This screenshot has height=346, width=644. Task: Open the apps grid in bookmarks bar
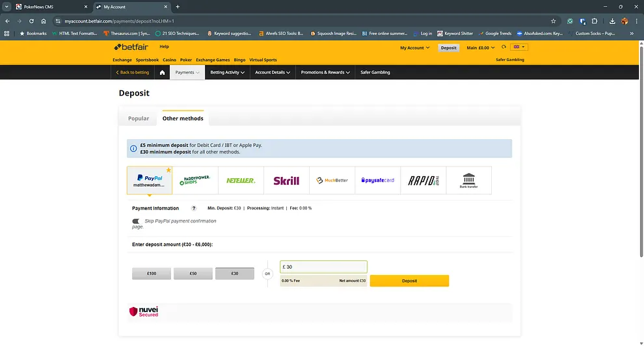click(x=7, y=33)
